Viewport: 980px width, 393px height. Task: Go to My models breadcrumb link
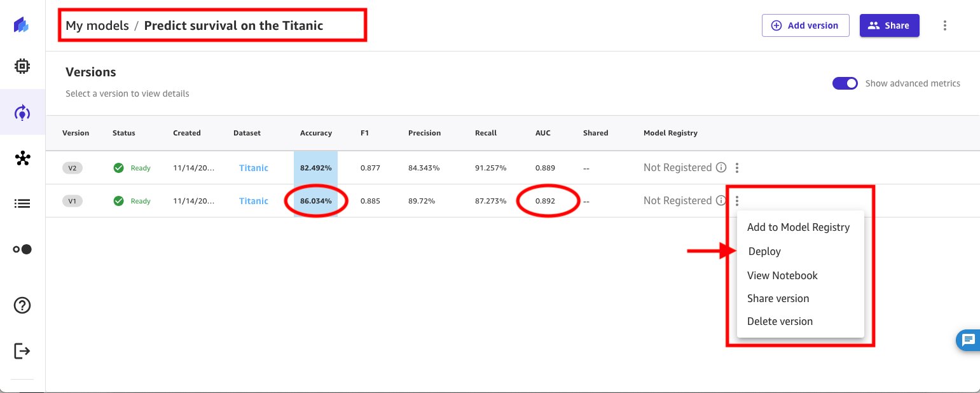click(x=97, y=25)
